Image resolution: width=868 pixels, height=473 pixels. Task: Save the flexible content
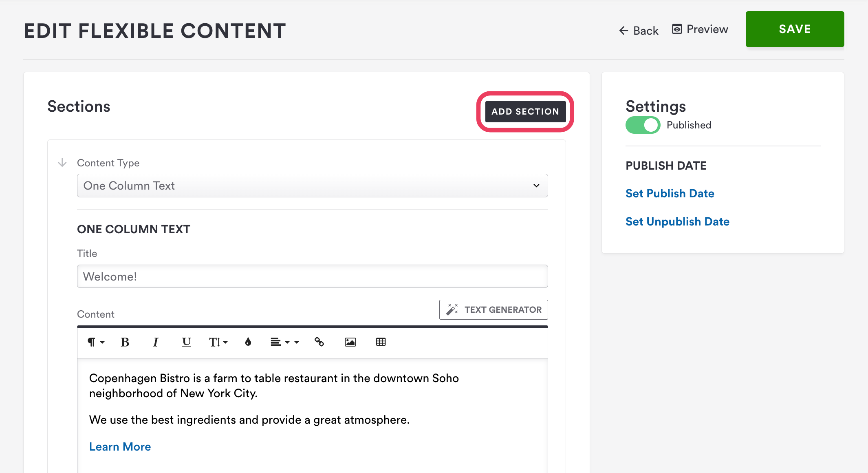(x=795, y=29)
